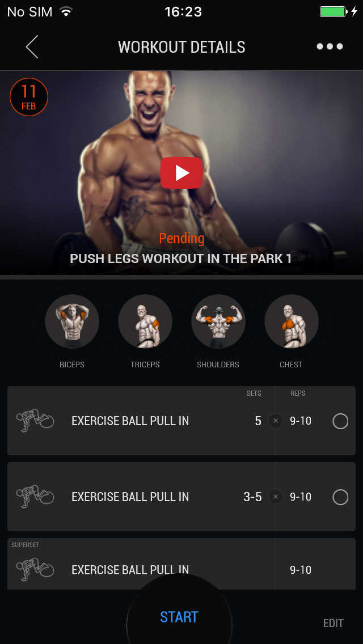Go back using the left arrow
The height and width of the screenshot is (644, 363).
pyautogui.click(x=32, y=47)
